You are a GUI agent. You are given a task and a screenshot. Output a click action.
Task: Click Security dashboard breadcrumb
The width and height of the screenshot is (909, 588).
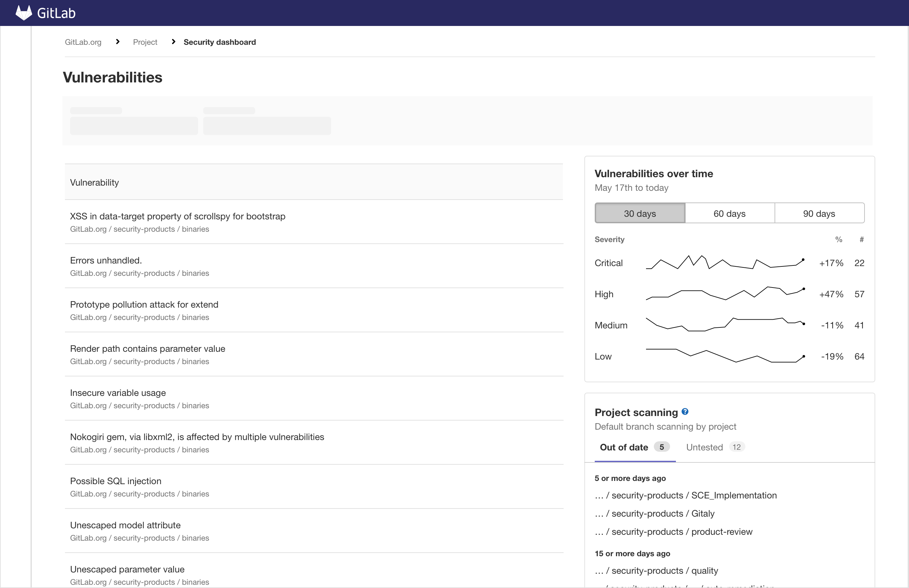(x=219, y=42)
